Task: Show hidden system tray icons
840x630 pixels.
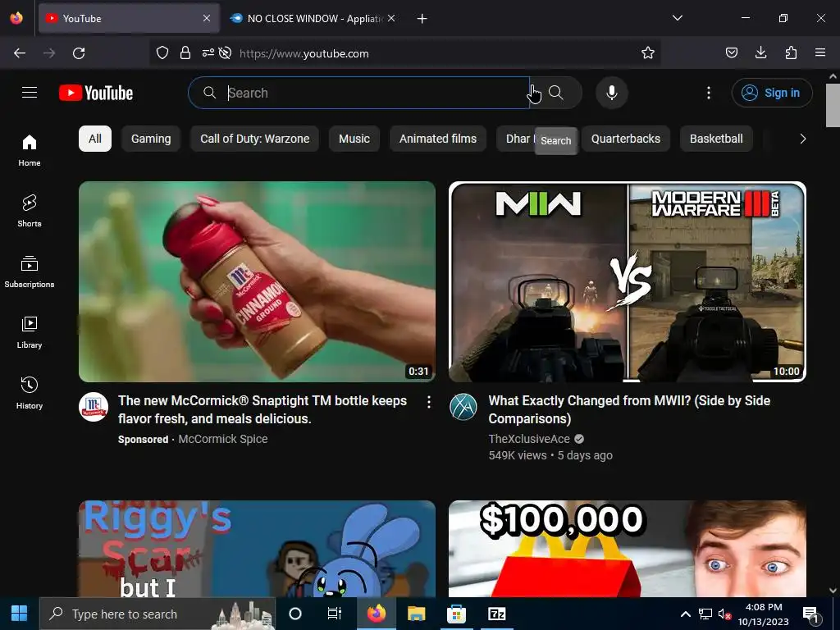Action: click(685, 614)
